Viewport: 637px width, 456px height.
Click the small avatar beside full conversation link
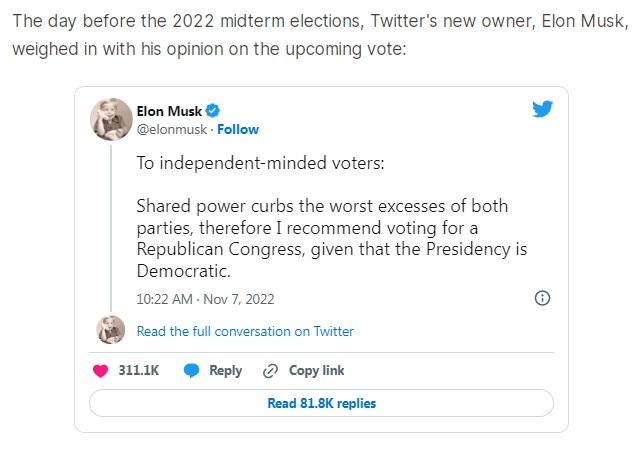pos(111,330)
